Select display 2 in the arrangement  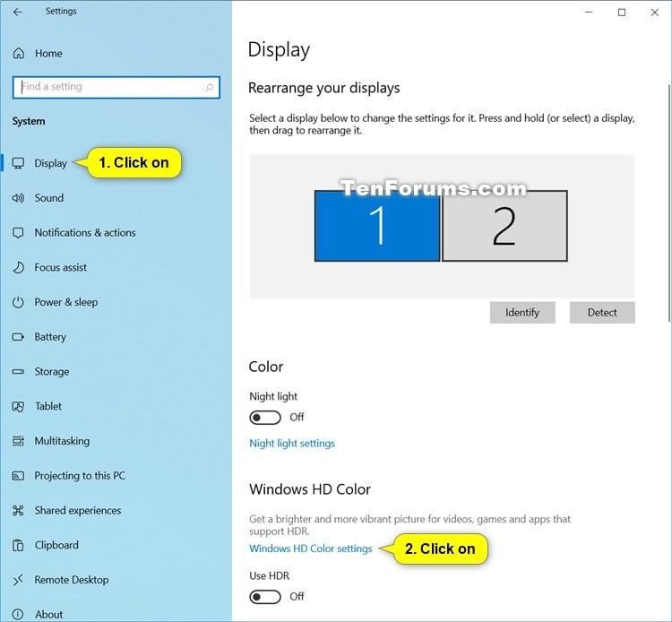coord(504,226)
